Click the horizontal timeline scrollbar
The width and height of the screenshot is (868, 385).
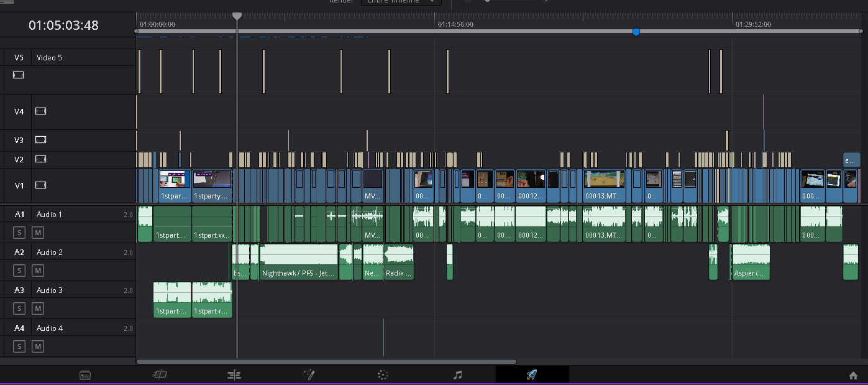click(x=326, y=361)
